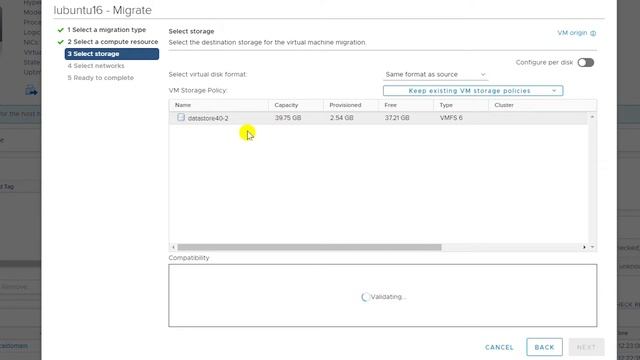Click the VM origin info icon
The width and height of the screenshot is (640, 360).
(593, 33)
